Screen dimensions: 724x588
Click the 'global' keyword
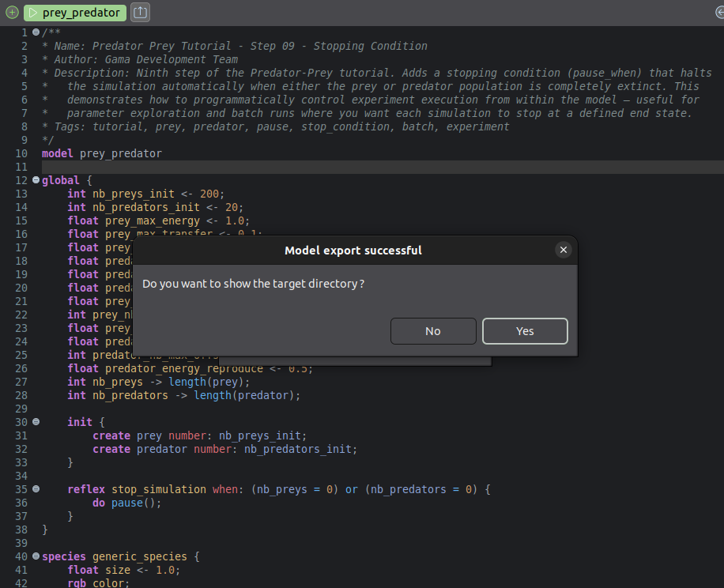pos(61,180)
